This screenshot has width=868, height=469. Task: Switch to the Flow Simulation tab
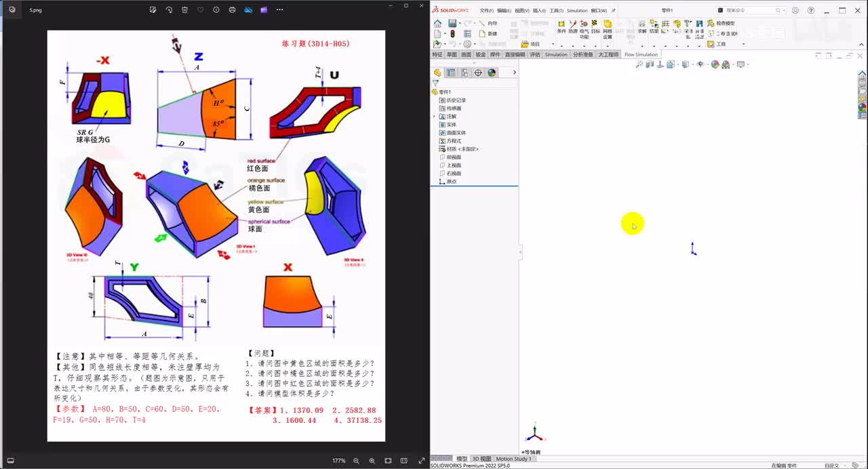[641, 54]
